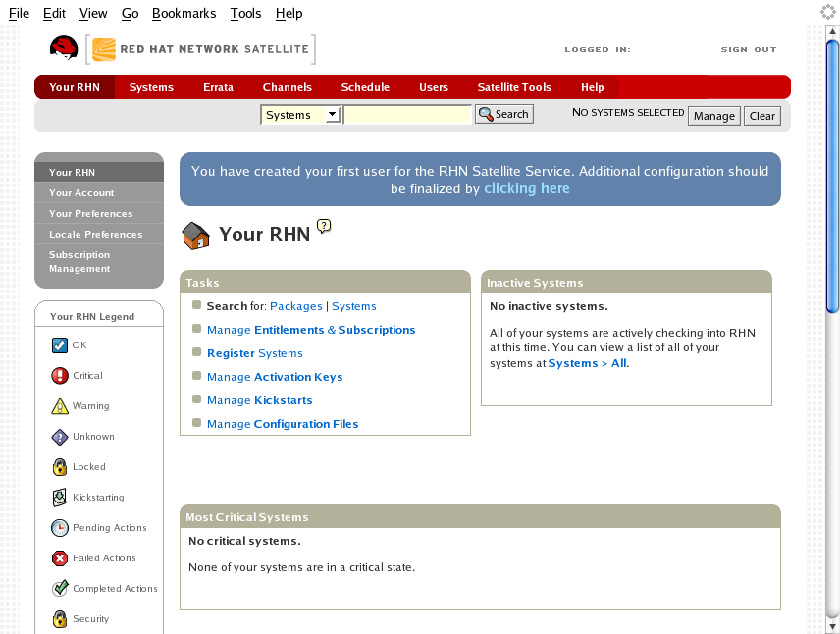
Task: Open Manage Entitlements & Subscriptions
Action: coord(311,330)
